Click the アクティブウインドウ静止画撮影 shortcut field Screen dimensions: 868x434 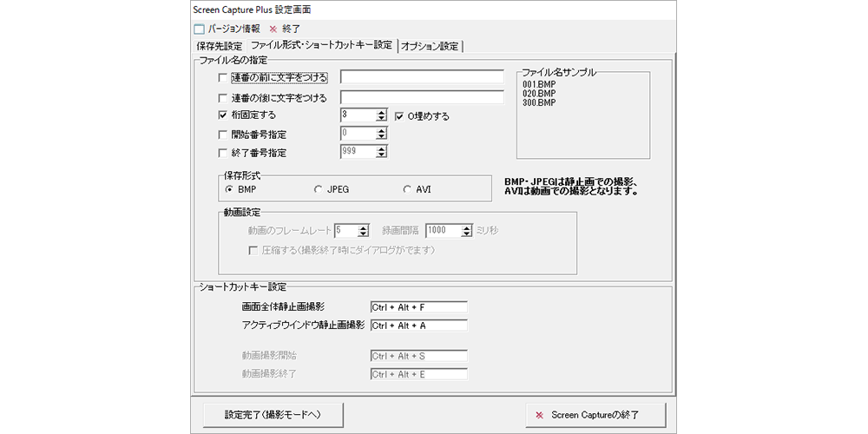click(x=419, y=325)
